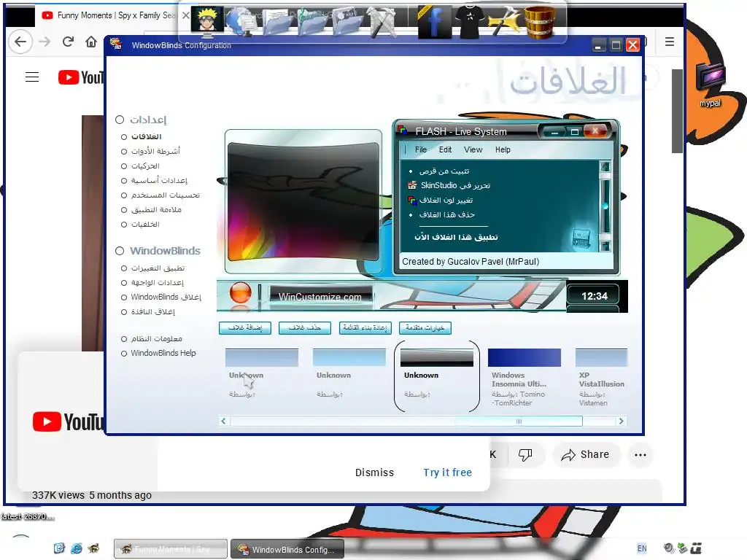Open the documents folder dock icon
Screen dimensions: 747x560
pyautogui.click(x=276, y=23)
